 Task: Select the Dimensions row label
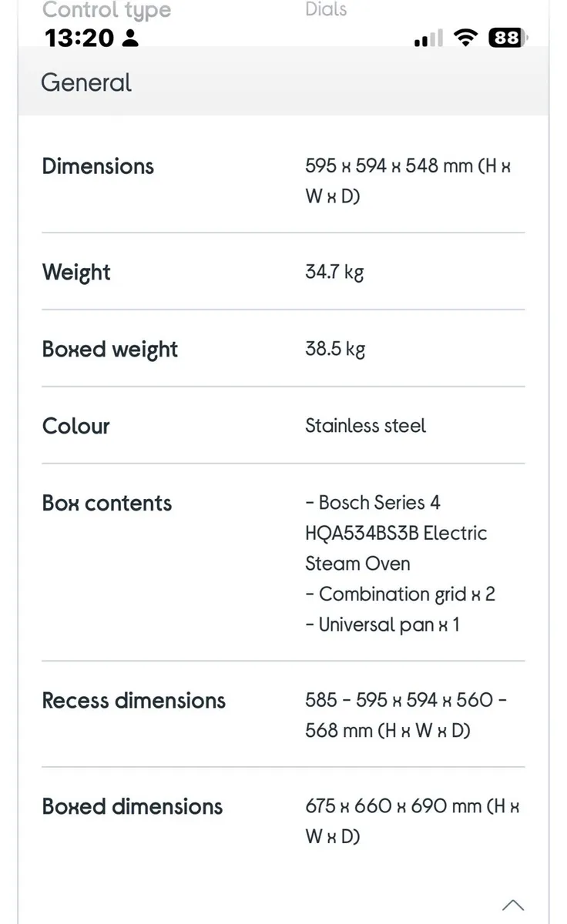[x=98, y=166]
